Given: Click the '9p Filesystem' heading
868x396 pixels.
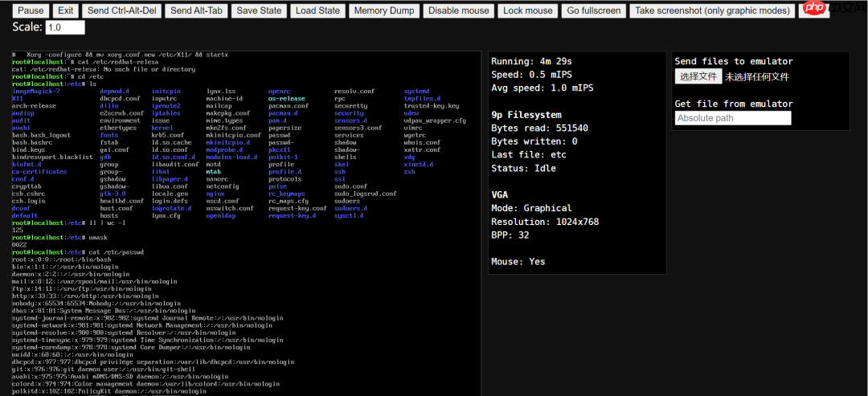Looking at the screenshot, I should (526, 115).
